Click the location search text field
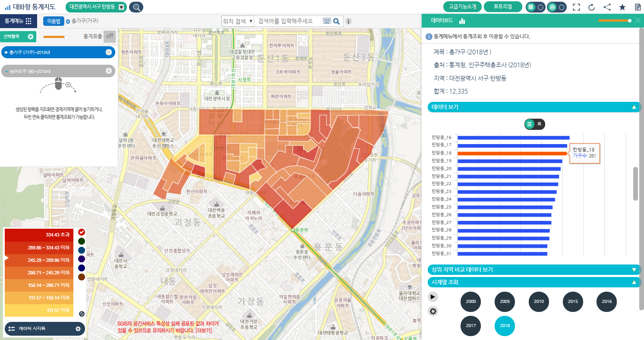 click(x=288, y=21)
